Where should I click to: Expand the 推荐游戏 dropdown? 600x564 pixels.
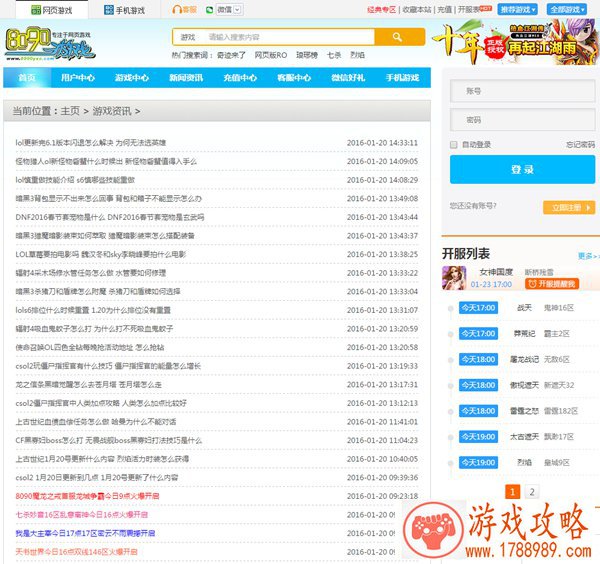pos(517,9)
